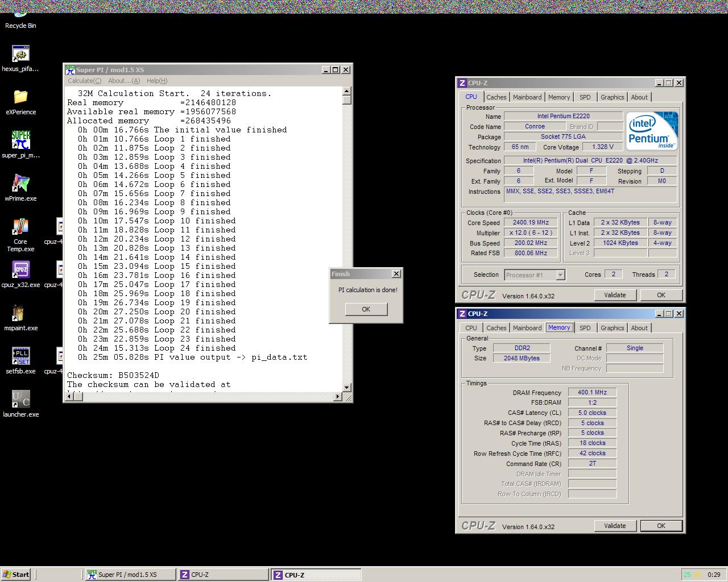Click CAS# Latency value 5.0 clocks
This screenshot has height=582, width=728.
click(592, 413)
